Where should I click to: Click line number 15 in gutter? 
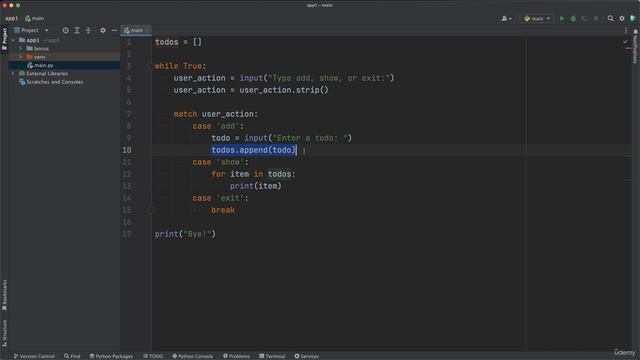tap(127, 210)
